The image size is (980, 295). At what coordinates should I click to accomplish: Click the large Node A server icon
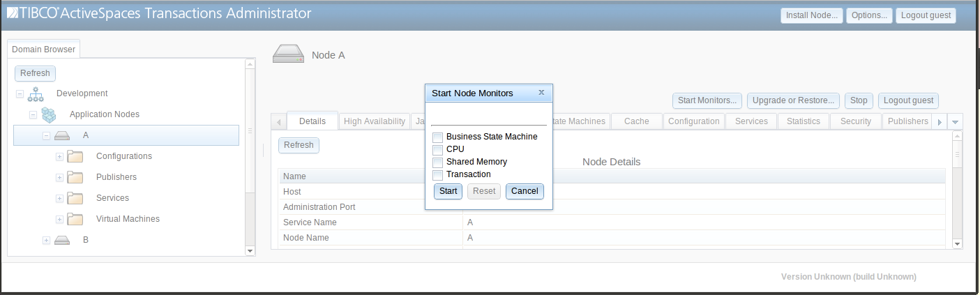[288, 54]
